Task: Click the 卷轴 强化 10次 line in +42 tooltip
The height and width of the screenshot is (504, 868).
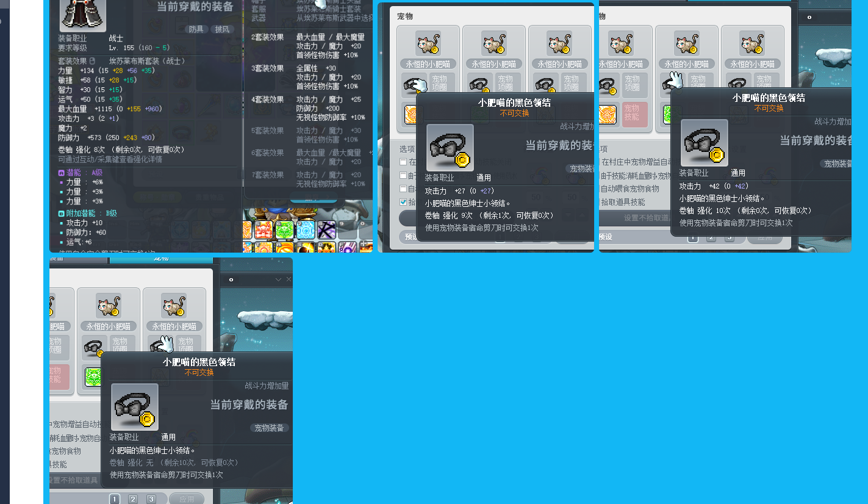Action: pos(745,211)
